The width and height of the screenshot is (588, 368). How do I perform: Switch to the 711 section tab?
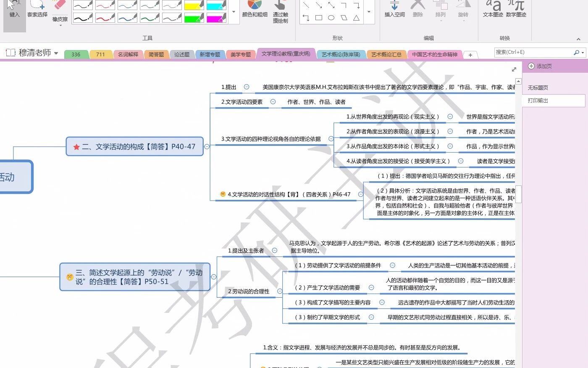[100, 54]
